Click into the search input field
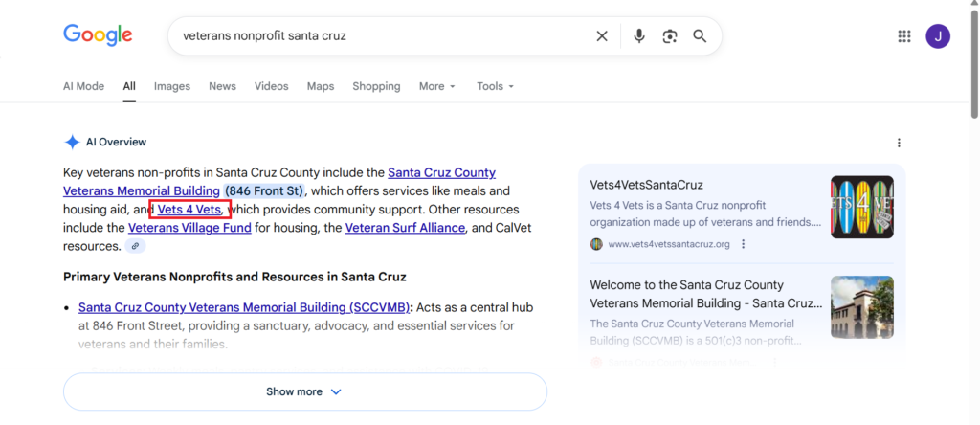The width and height of the screenshot is (980, 425). 383,36
